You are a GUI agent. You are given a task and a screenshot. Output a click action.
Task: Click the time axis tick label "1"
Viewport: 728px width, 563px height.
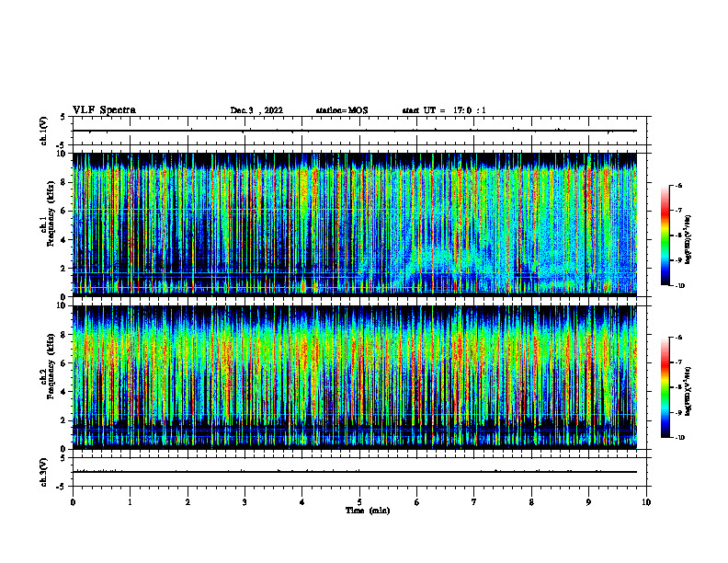(130, 502)
